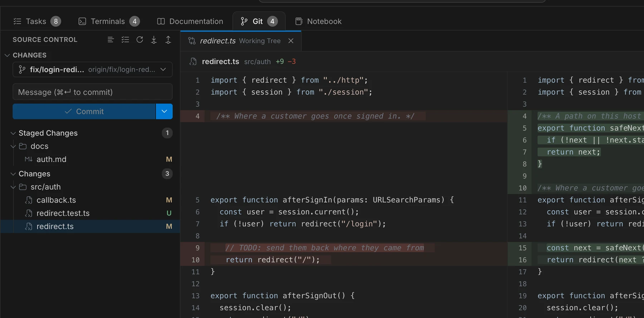Screen dimensions: 644x318
Task: Click the src/auth path in diff header
Action: click(257, 61)
